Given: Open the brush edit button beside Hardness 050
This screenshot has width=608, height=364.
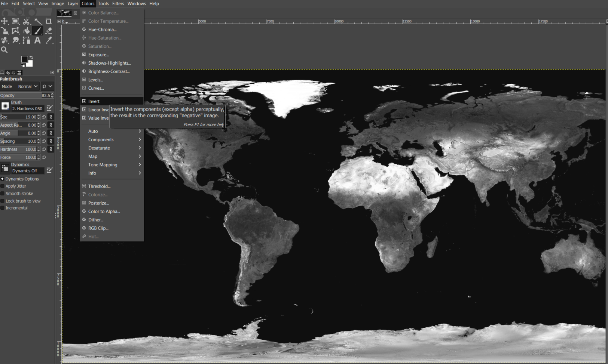Looking at the screenshot, I should 49,108.
